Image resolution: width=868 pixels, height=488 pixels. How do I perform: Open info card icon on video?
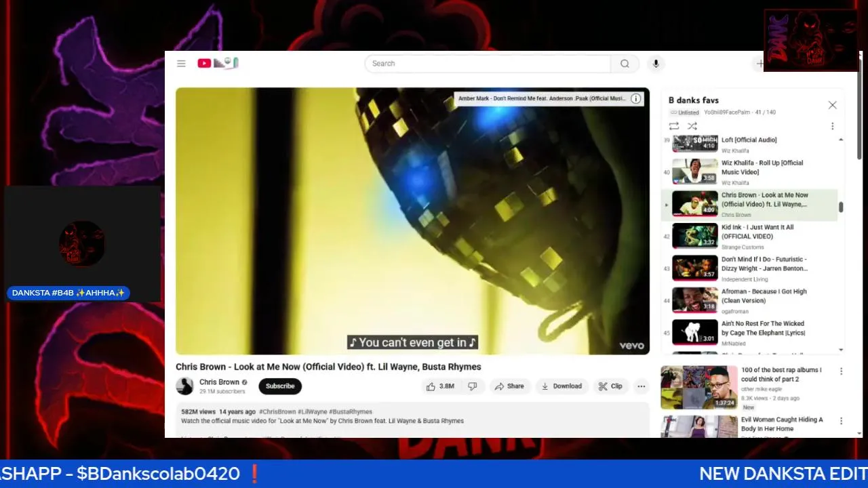(x=636, y=98)
